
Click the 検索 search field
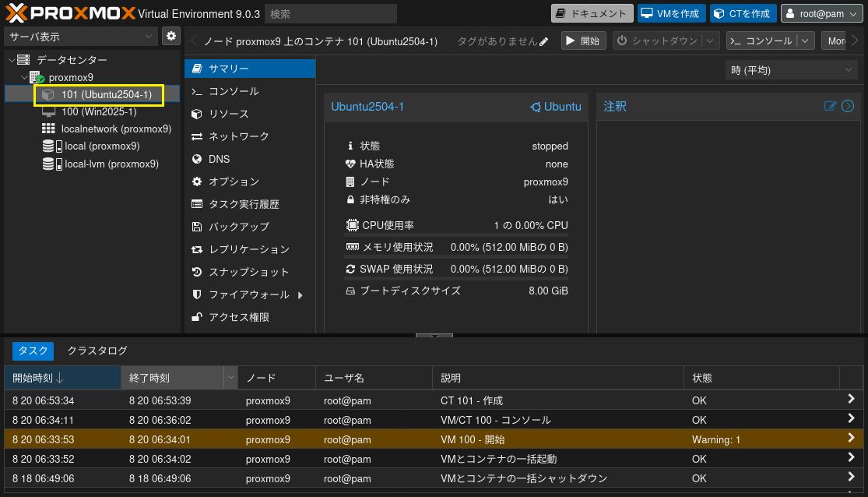point(331,14)
